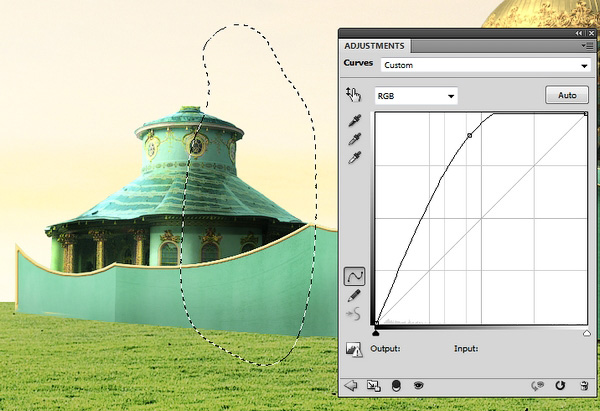
Task: Select the on-image targeted adjustment tool
Action: 354,95
